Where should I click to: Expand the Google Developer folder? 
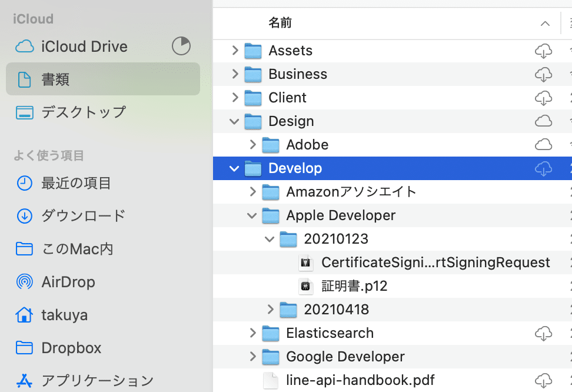click(253, 357)
